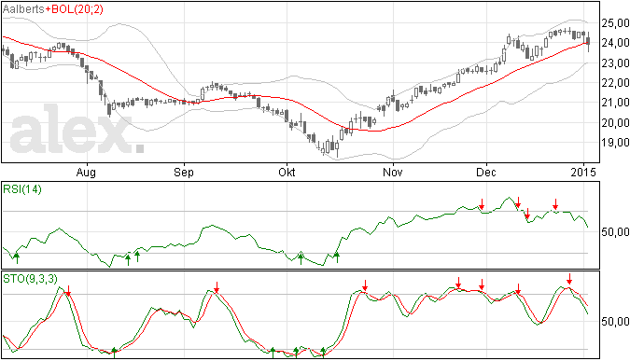Select the 20,00 price axis value

point(615,123)
